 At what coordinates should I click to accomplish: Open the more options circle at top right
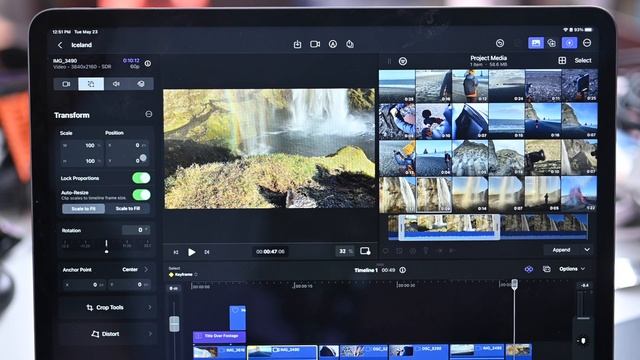tap(587, 43)
